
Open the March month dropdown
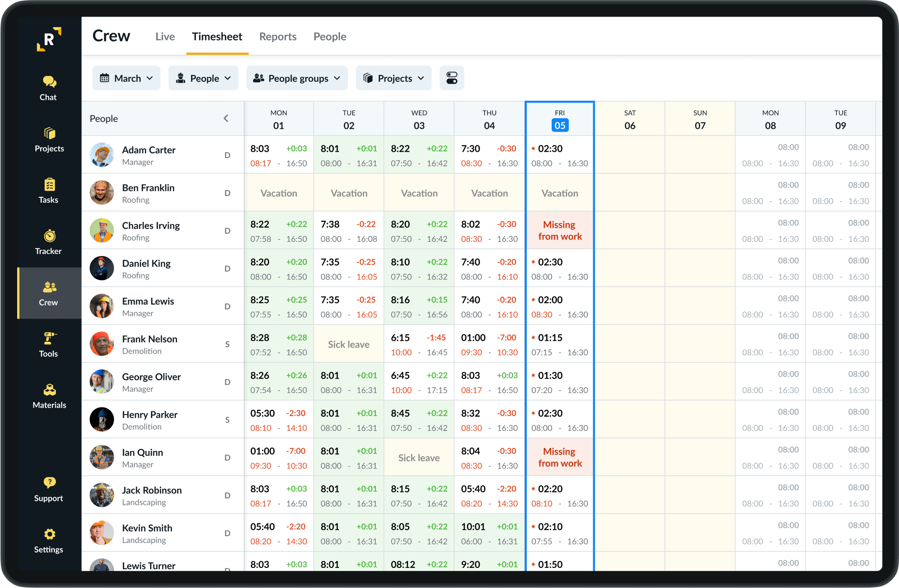tap(126, 78)
